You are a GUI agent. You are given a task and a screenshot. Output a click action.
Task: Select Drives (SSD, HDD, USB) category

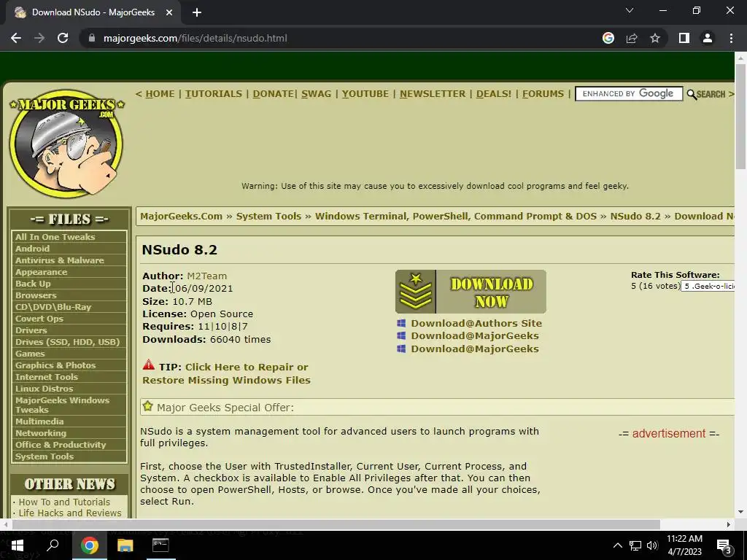pos(68,342)
